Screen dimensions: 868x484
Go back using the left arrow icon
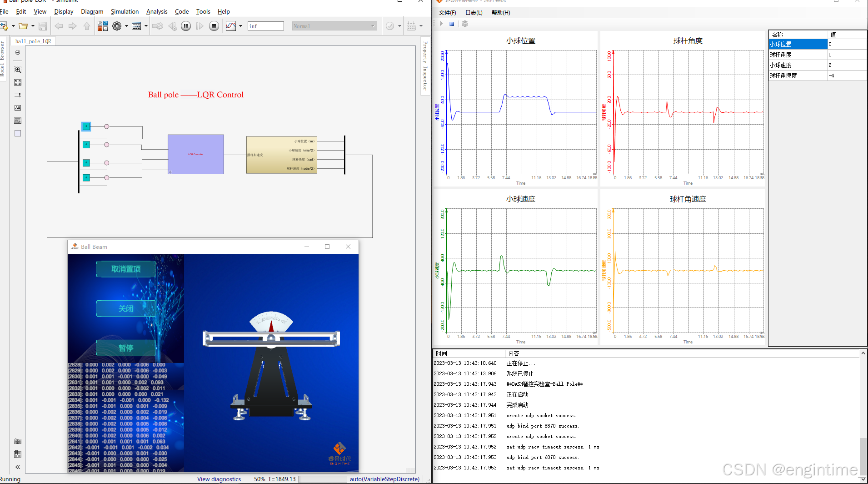click(x=59, y=26)
